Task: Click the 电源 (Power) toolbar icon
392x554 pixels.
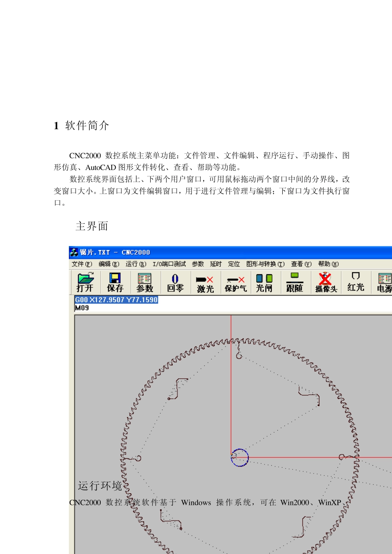Action: [384, 282]
